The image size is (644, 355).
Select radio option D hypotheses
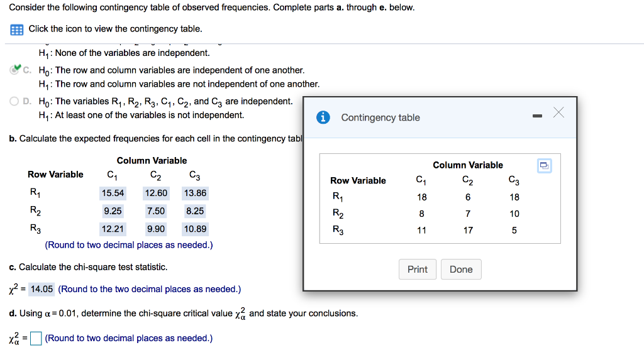click(14, 101)
